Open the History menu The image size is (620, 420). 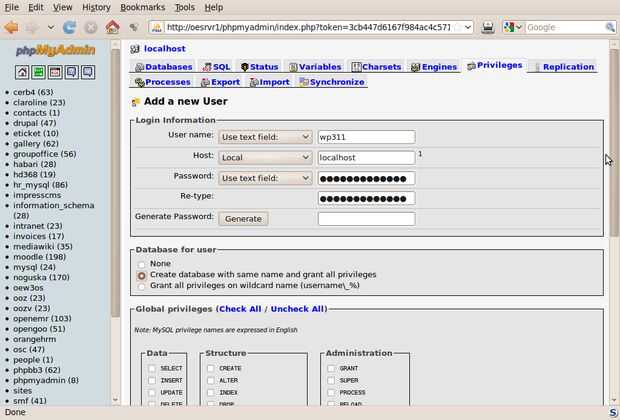96,7
